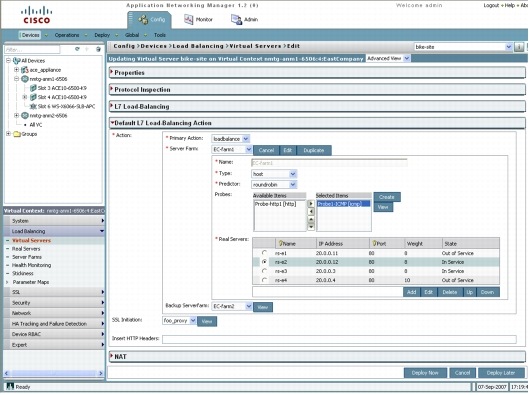
Task: Select the rs-e1 real server radio button
Action: [264, 253]
